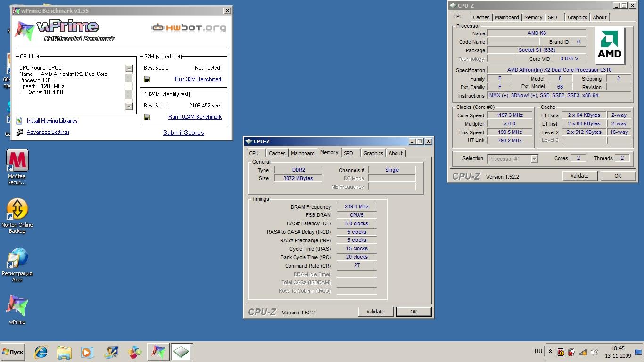Image resolution: width=644 pixels, height=362 pixels.
Task: Click Validate in the CPU-Z Memory window
Action: (x=375, y=312)
